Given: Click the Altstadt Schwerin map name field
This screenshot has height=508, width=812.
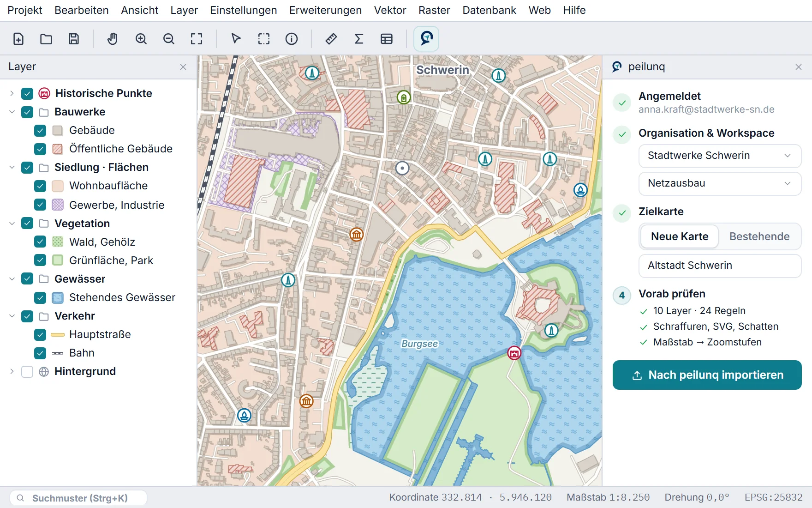Looking at the screenshot, I should tap(720, 266).
